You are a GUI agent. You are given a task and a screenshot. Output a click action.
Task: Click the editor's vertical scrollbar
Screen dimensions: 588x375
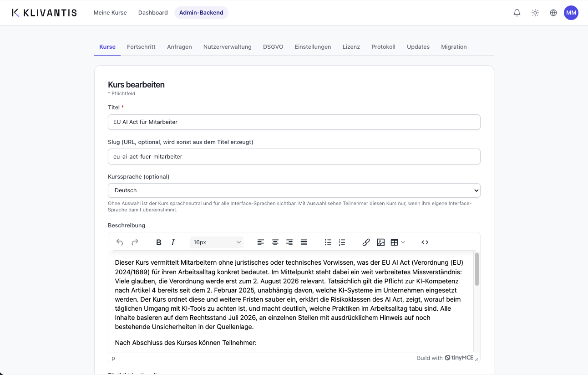tap(477, 269)
